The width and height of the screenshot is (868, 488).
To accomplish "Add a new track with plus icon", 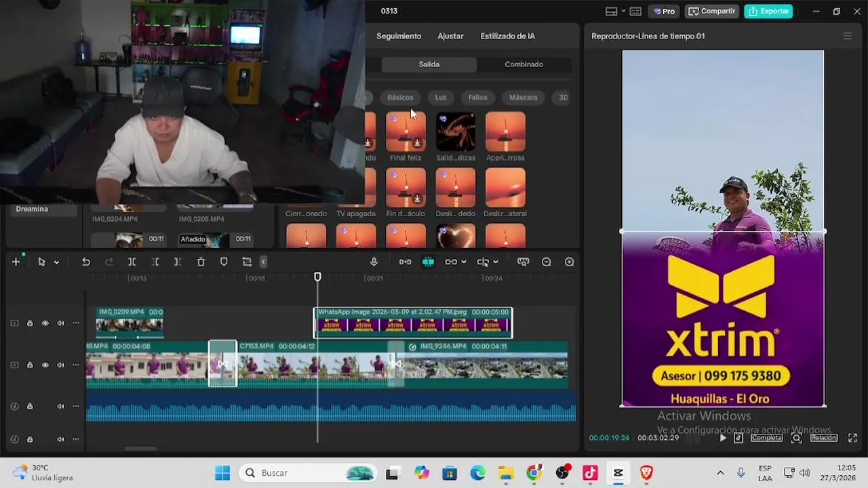I will coord(16,262).
